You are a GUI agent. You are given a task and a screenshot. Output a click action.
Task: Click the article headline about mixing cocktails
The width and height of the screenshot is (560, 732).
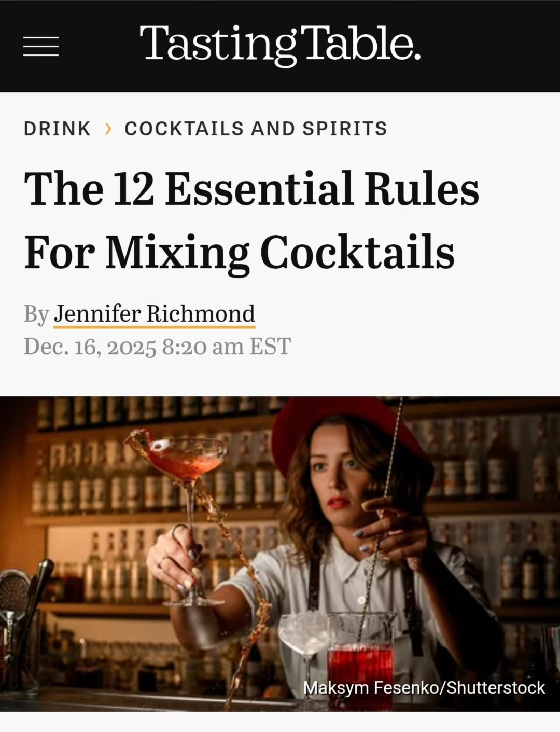(x=251, y=220)
